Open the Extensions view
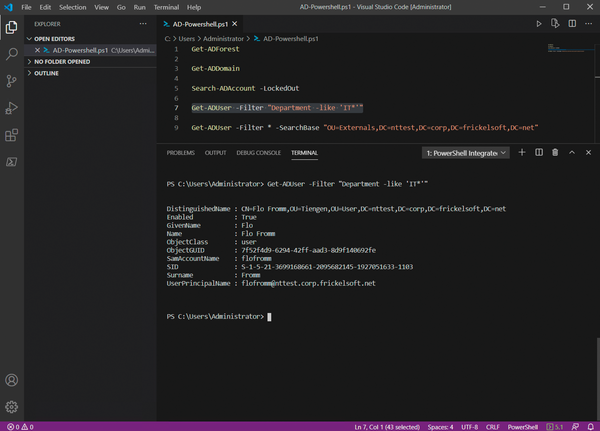The image size is (600, 431). click(11, 135)
